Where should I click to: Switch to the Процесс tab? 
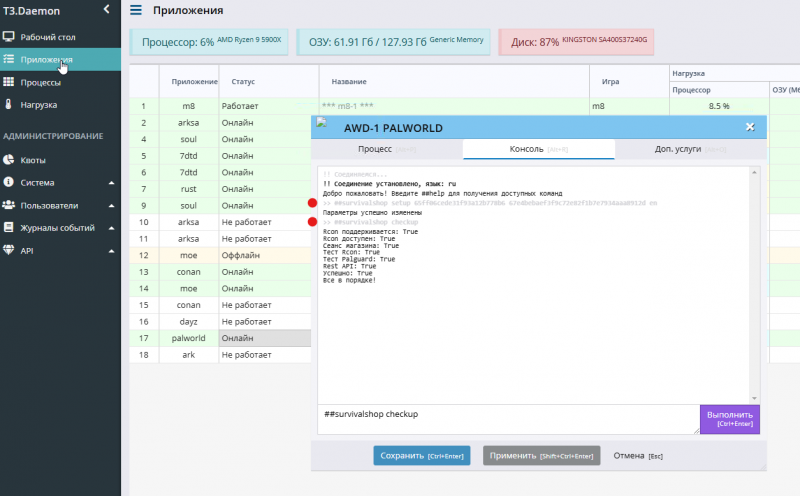387,149
